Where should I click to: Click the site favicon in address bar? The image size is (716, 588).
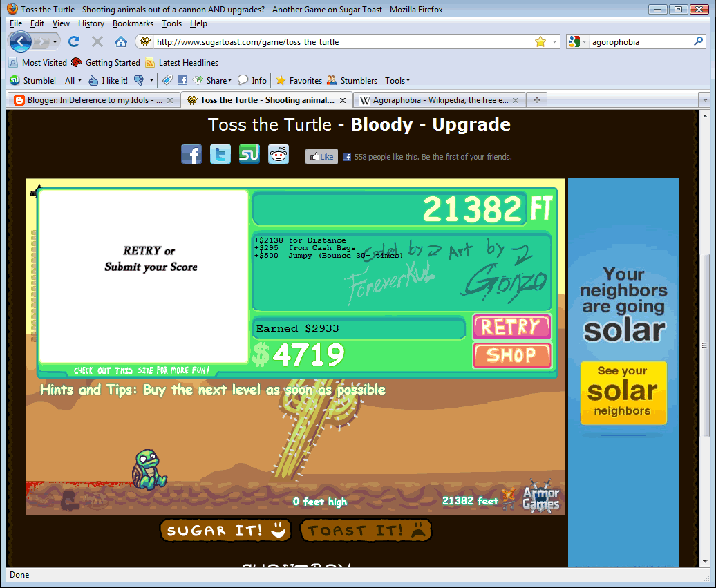(145, 42)
